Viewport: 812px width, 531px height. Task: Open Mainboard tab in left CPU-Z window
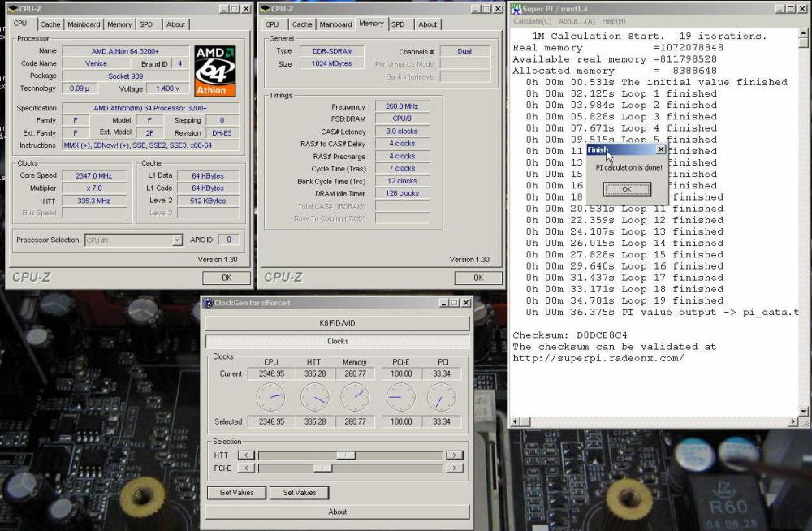84,24
